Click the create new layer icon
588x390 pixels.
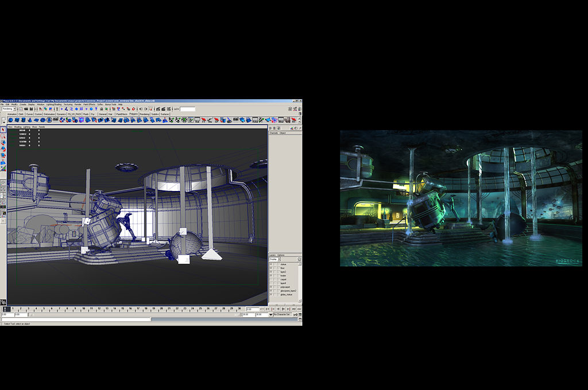(x=299, y=259)
